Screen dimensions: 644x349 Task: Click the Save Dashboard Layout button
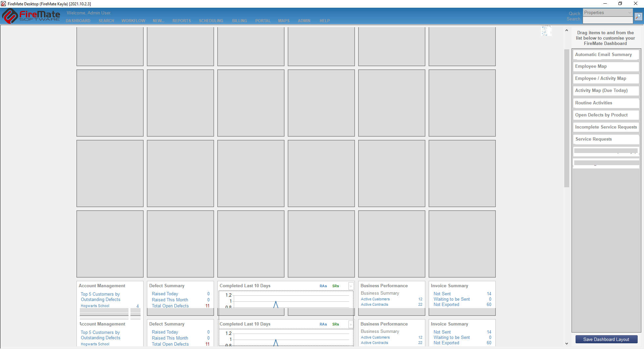(606, 339)
